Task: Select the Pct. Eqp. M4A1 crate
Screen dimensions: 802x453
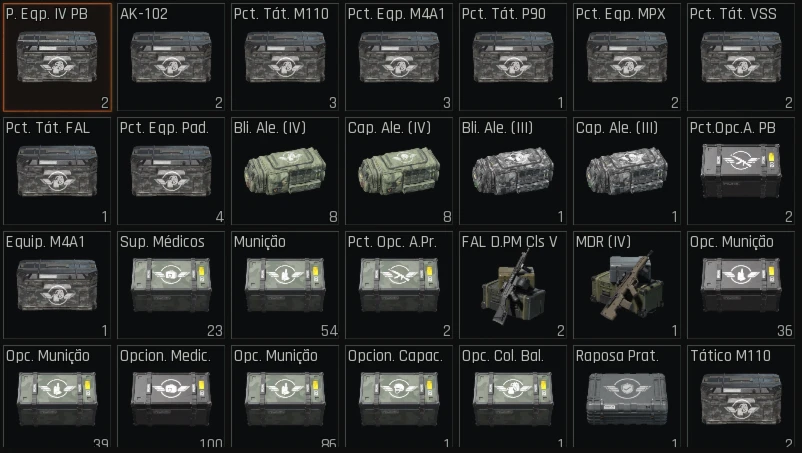Action: [x=399, y=57]
